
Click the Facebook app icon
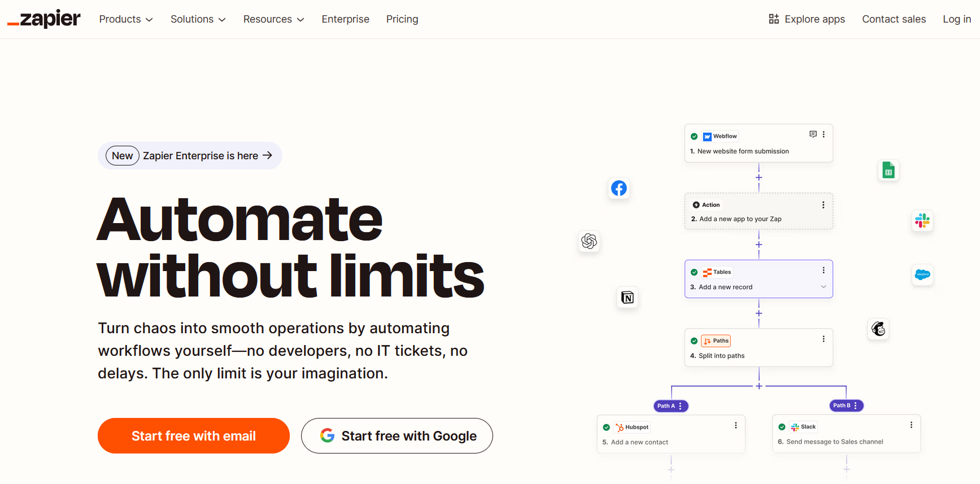click(x=619, y=188)
